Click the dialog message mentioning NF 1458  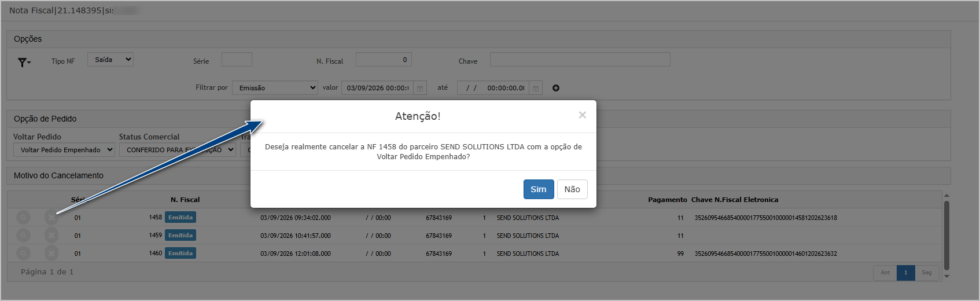[423, 152]
